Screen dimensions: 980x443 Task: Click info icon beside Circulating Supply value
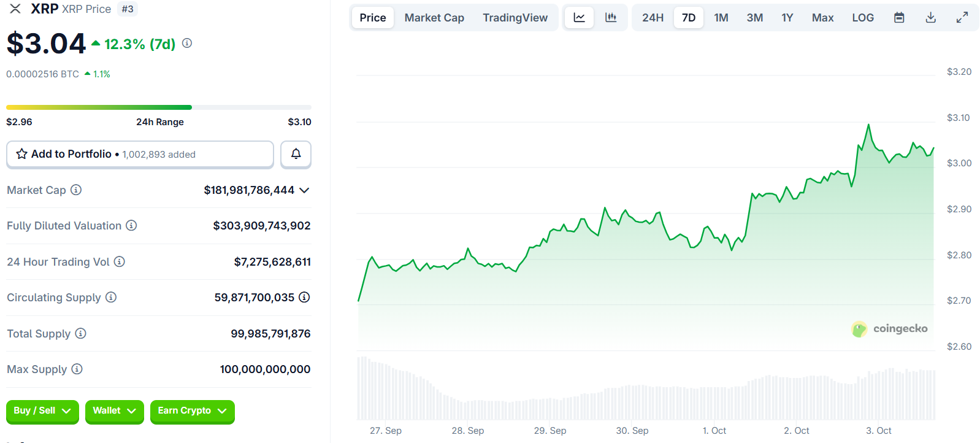point(304,298)
